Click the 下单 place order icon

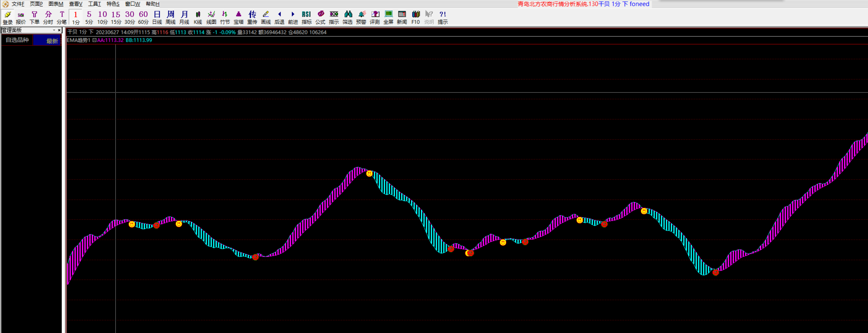click(34, 18)
